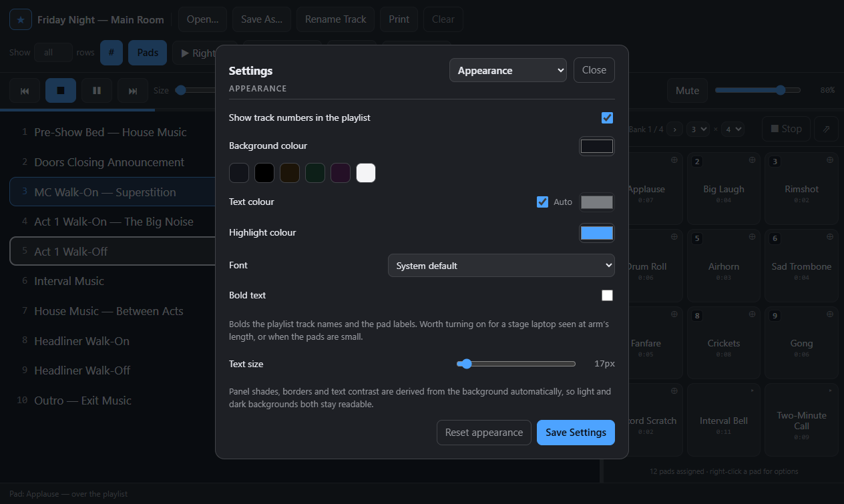
Task: Choose the charcoal background preset swatch
Action: pyautogui.click(x=239, y=173)
